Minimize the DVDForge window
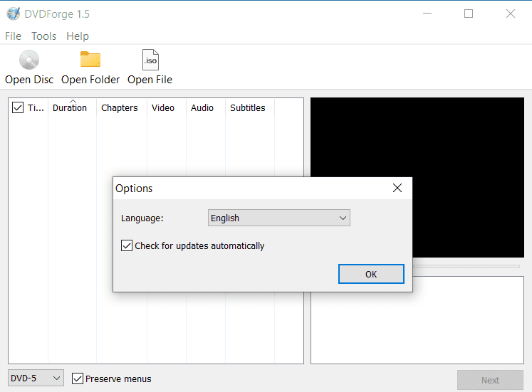 click(427, 14)
